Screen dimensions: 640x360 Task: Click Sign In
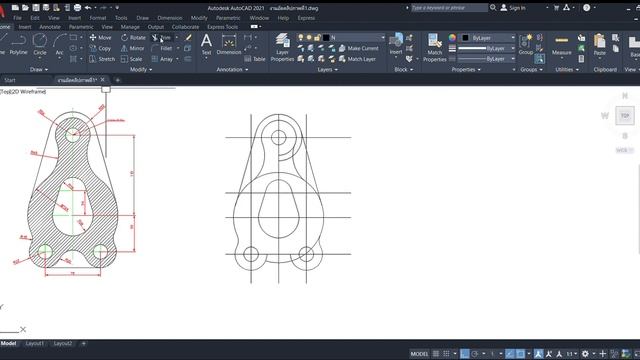pyautogui.click(x=513, y=8)
